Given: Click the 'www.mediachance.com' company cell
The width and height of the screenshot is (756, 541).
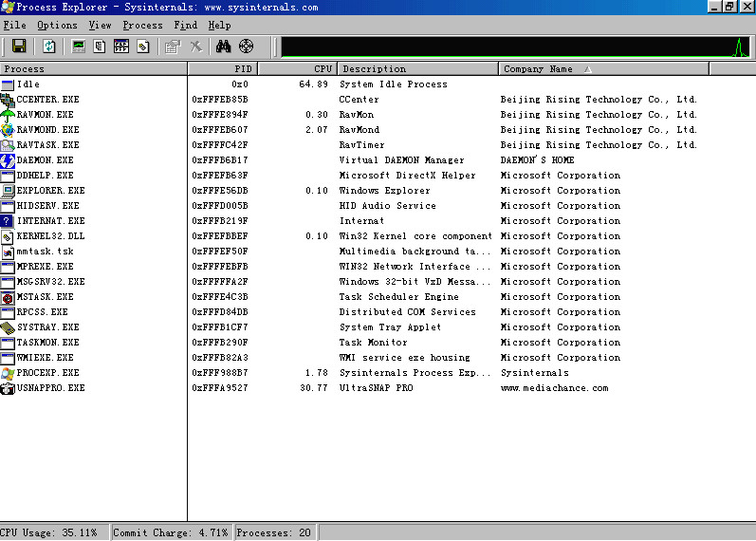Looking at the screenshot, I should (555, 388).
